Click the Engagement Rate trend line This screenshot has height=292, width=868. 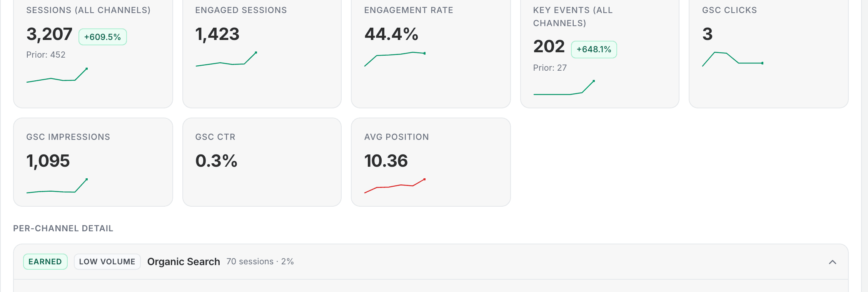(394, 58)
